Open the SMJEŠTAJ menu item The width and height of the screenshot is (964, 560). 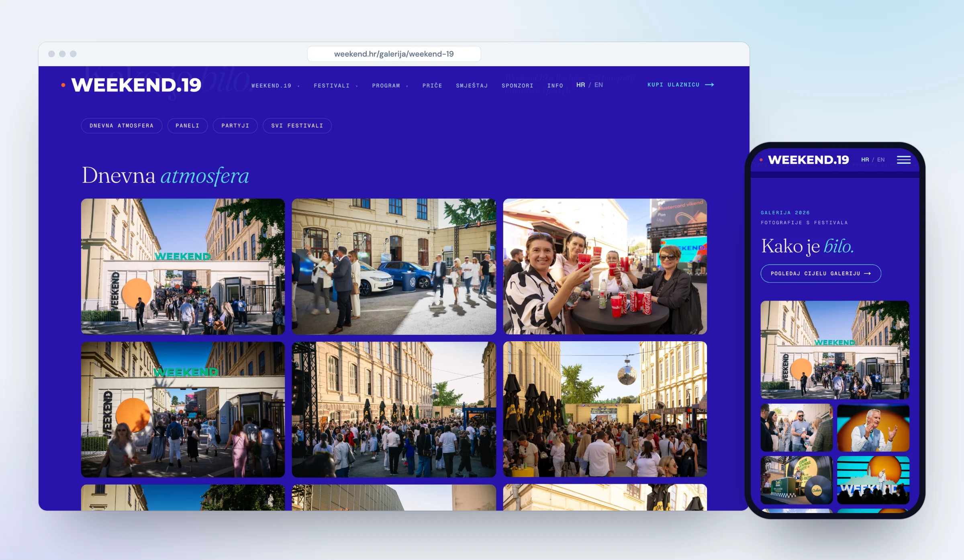pyautogui.click(x=472, y=86)
